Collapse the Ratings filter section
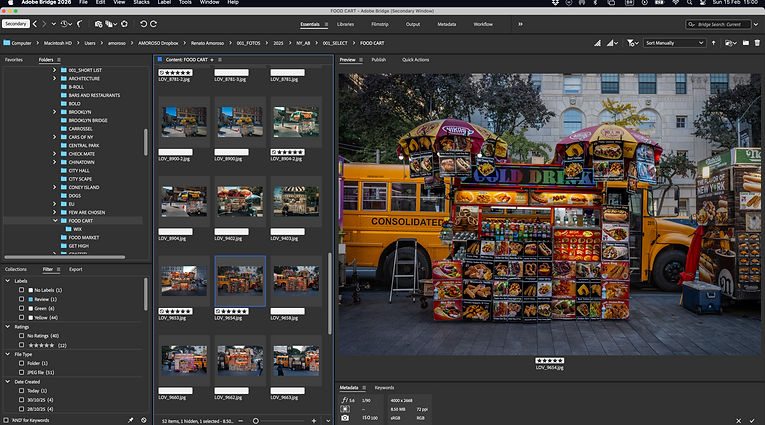This screenshot has width=765, height=425. (7, 327)
